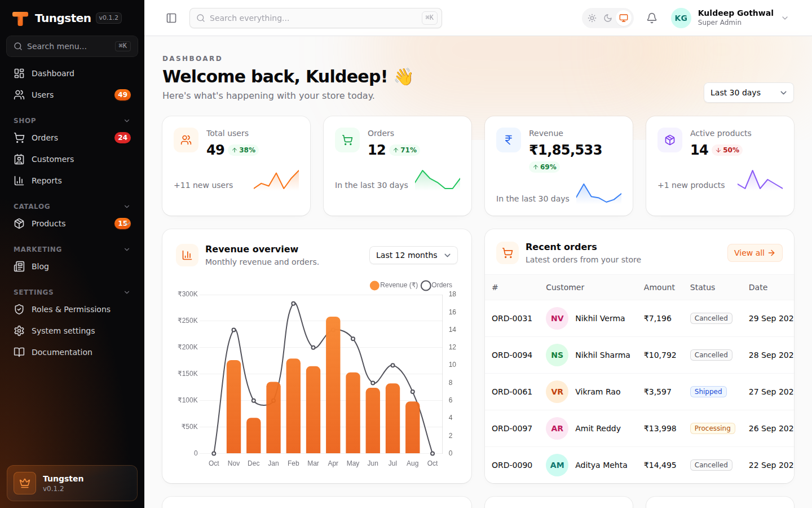The image size is (812, 508).
Task: Click the KG user avatar
Action: 681,18
